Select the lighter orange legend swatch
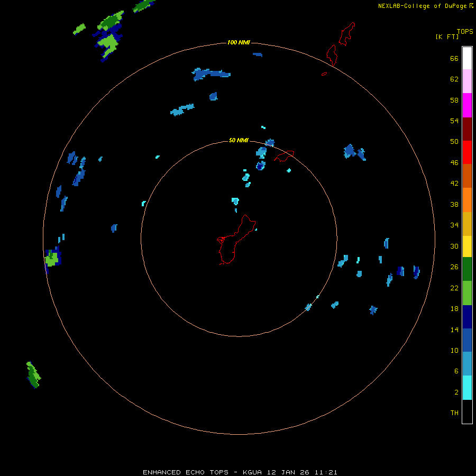Image resolution: width=476 pixels, height=476 pixels. coord(467,200)
